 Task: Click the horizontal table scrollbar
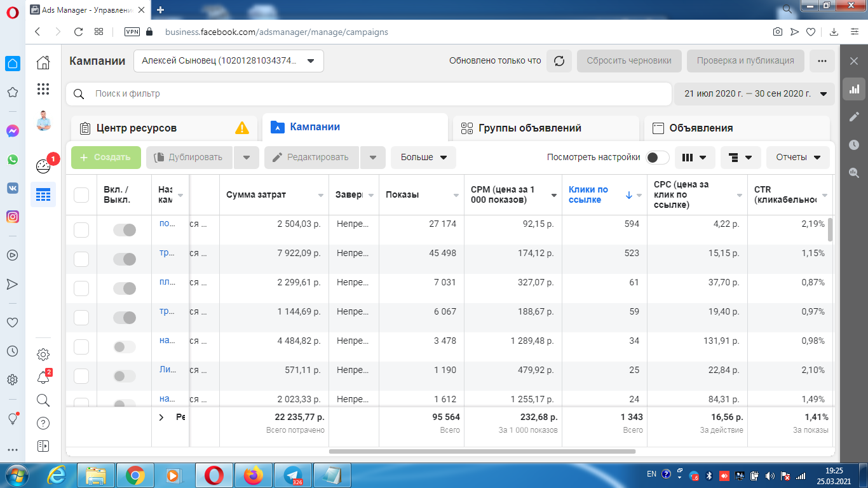pyautogui.click(x=482, y=451)
